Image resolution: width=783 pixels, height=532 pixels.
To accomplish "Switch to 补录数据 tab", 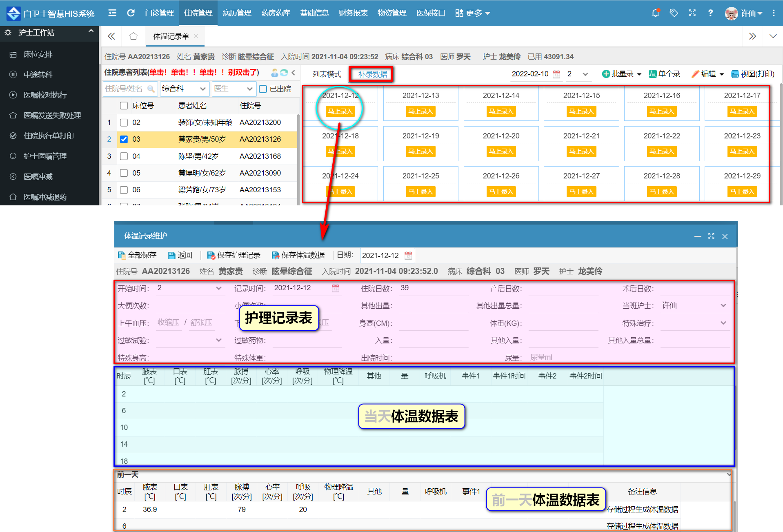I will (372, 74).
